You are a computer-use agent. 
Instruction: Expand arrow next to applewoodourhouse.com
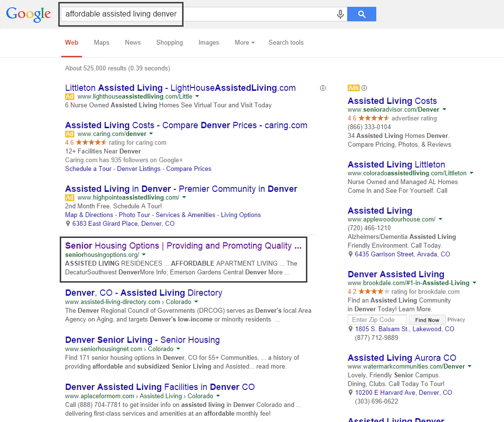(x=441, y=219)
